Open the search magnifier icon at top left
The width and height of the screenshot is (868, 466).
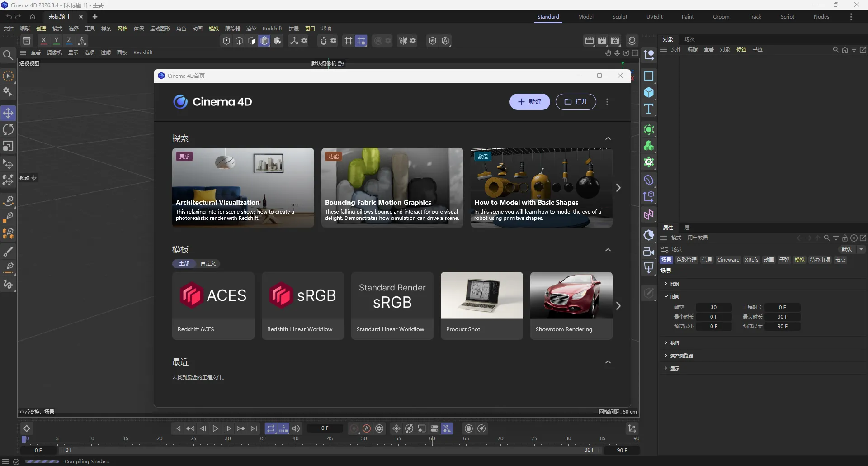click(x=8, y=55)
